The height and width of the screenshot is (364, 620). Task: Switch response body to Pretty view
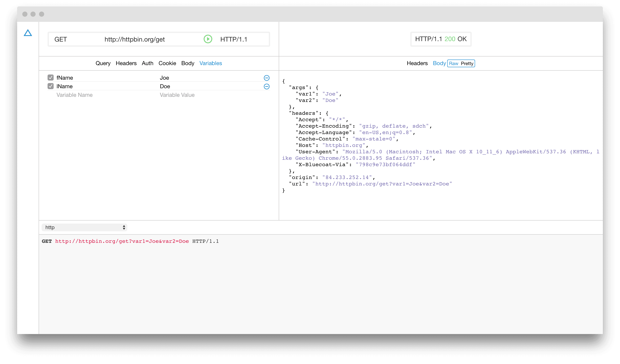coord(467,63)
